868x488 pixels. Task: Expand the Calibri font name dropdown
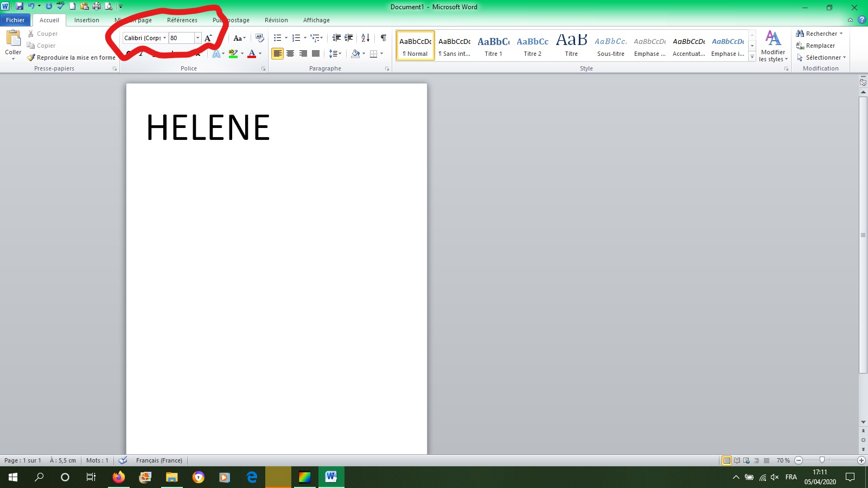(x=164, y=38)
